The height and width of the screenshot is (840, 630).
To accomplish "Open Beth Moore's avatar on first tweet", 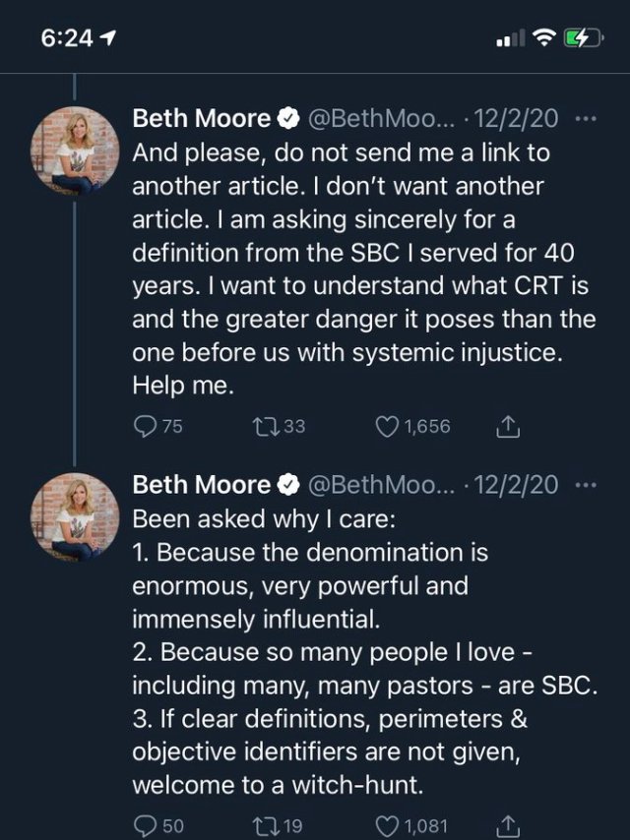I will [76, 149].
